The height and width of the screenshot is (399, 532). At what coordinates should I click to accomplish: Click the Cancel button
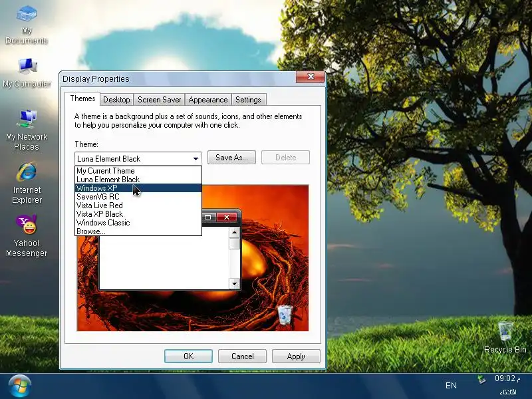[x=242, y=356]
